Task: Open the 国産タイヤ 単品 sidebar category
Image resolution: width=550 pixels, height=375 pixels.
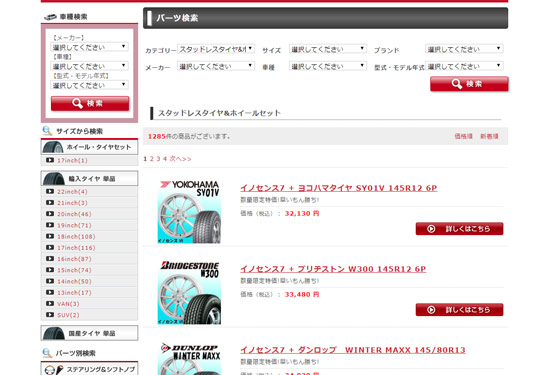Action: point(89,333)
